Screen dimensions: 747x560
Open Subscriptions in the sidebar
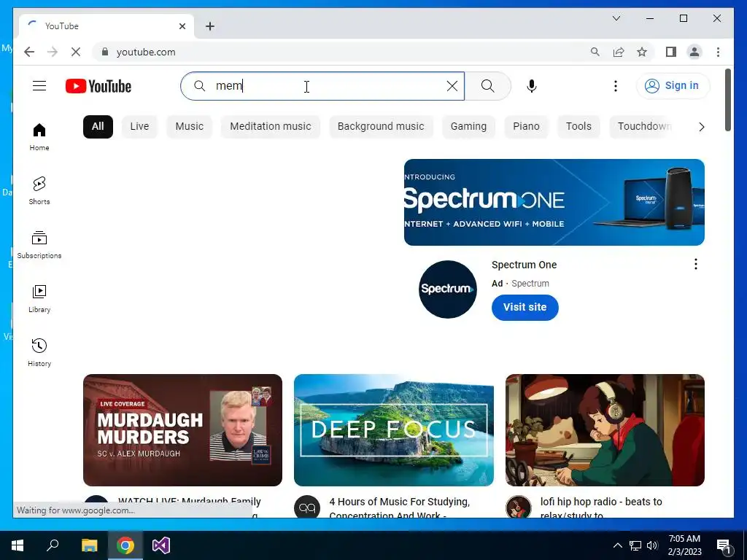click(39, 245)
